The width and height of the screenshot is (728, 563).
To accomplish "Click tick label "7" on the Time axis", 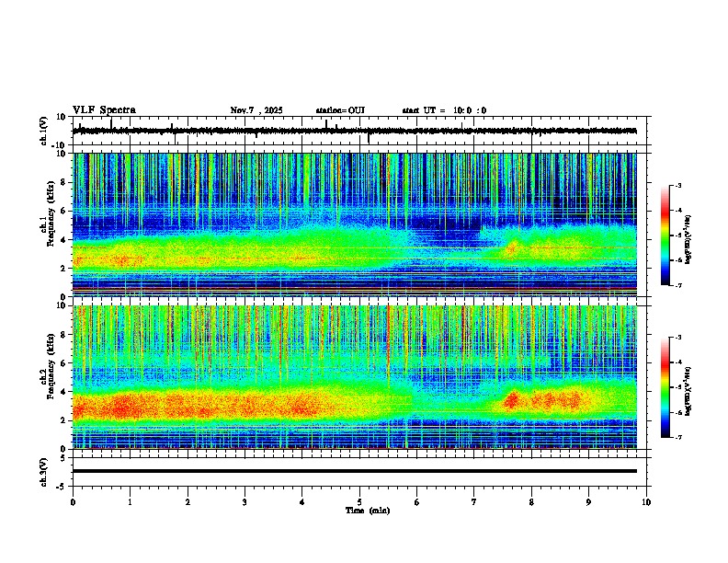I will 474,502.
